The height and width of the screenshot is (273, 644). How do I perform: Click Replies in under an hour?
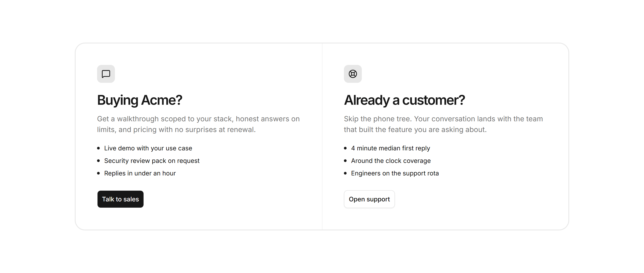(x=140, y=173)
